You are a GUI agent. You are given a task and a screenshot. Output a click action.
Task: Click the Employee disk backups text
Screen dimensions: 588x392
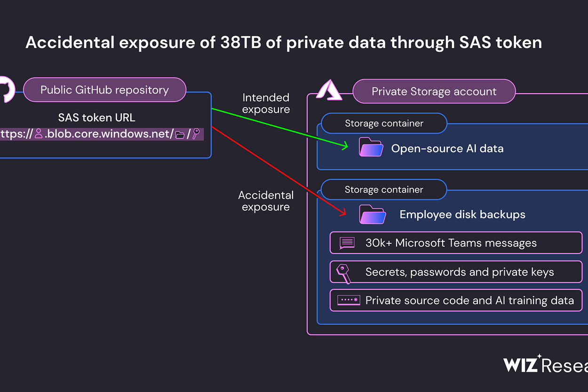coord(462,215)
